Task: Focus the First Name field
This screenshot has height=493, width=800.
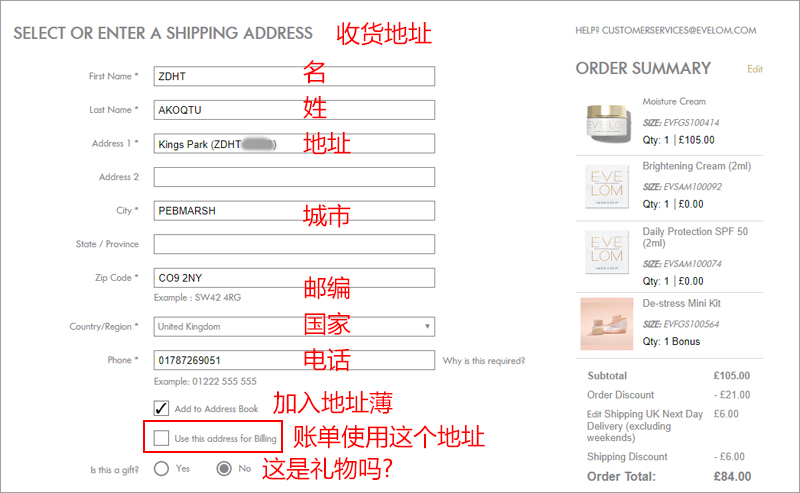Action: (294, 76)
